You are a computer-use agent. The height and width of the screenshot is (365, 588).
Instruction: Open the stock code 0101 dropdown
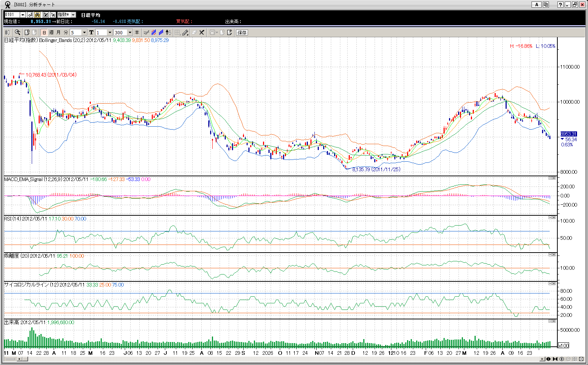coord(23,15)
